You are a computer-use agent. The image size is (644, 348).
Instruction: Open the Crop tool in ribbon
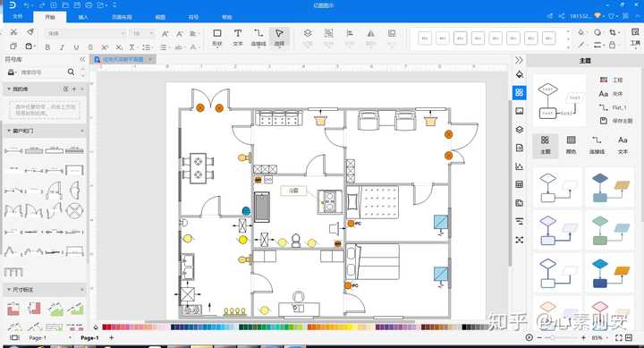pyautogui.click(x=614, y=32)
